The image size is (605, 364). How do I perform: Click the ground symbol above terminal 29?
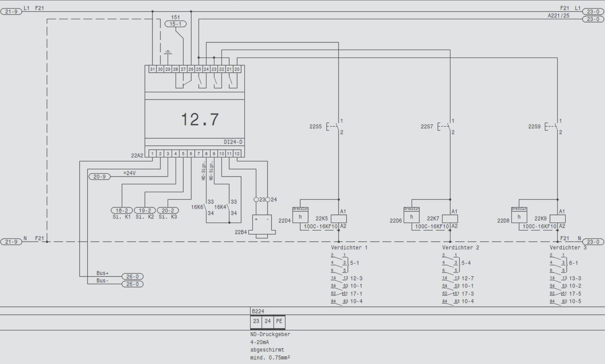168,53
